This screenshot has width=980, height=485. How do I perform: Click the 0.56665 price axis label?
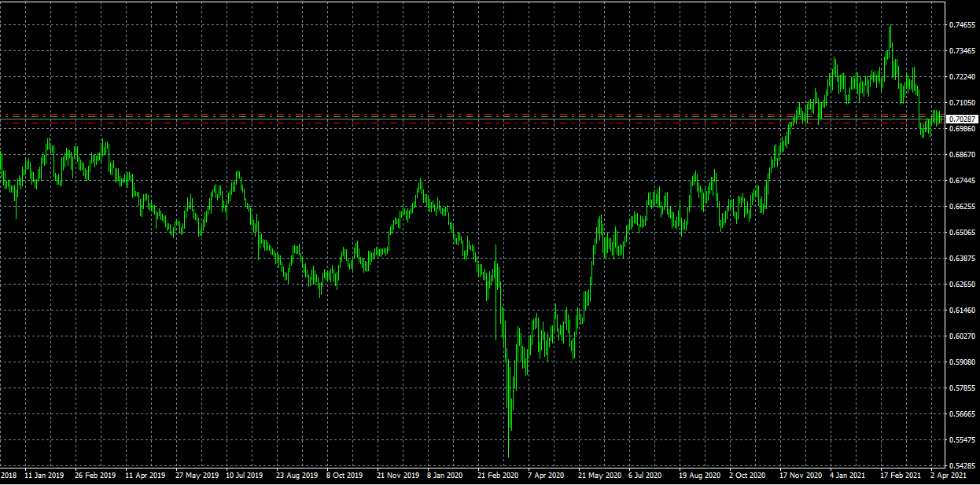[962, 414]
